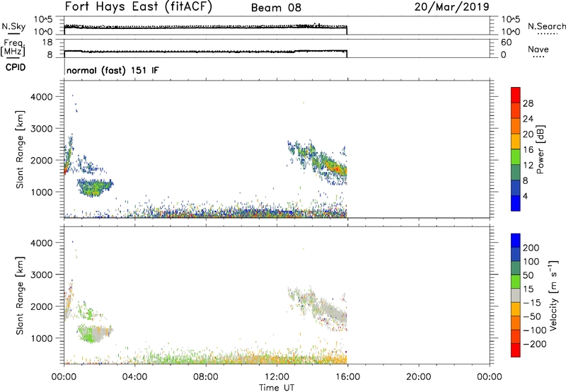The image size is (566, 392).
Task: Click the blue top segment of the velocity colorbar
Action: point(516,241)
